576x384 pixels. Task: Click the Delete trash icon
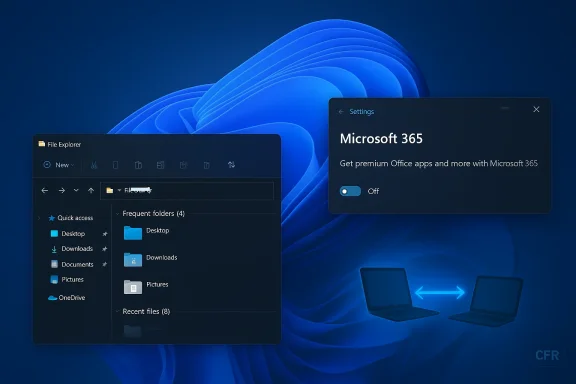click(207, 165)
